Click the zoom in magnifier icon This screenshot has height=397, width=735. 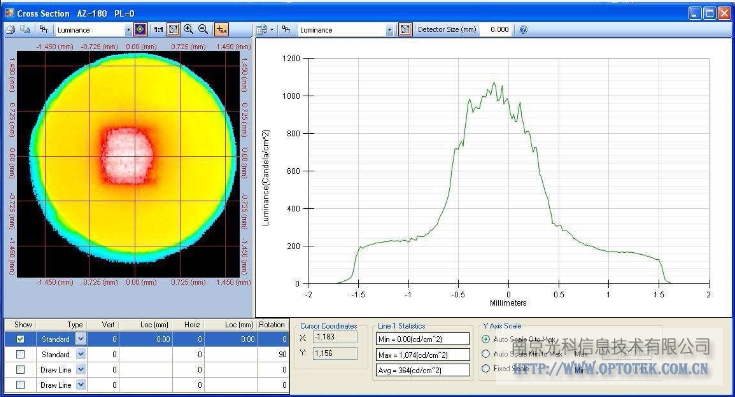[188, 30]
